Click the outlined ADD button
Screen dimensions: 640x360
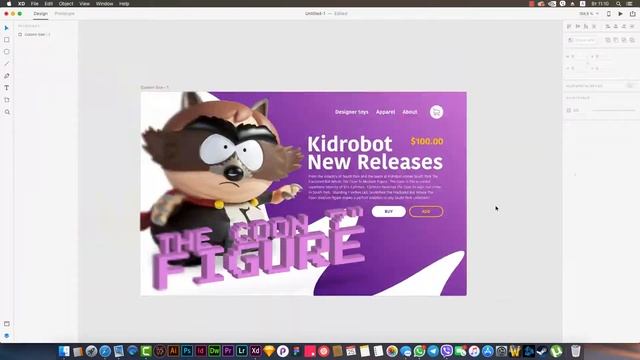(x=426, y=211)
